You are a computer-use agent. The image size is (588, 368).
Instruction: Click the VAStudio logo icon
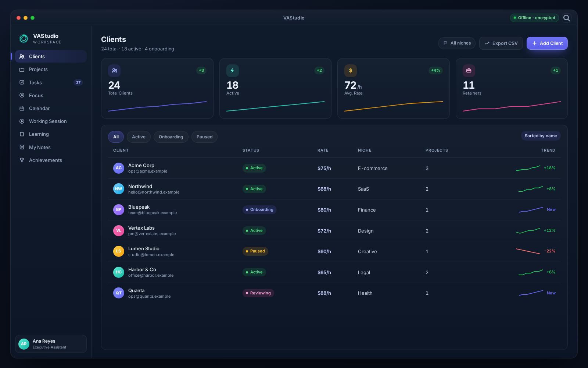tap(24, 38)
